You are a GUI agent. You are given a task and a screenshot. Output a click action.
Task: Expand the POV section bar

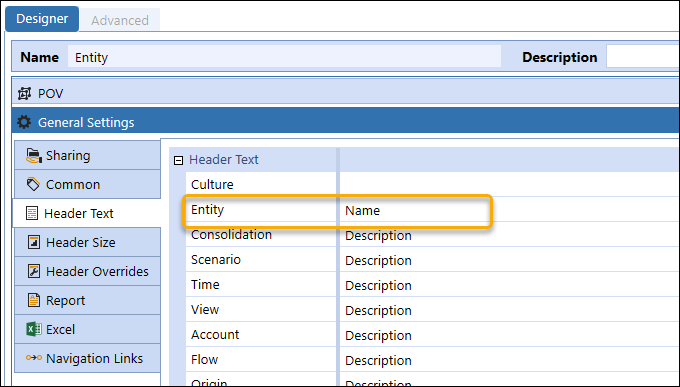[345, 93]
